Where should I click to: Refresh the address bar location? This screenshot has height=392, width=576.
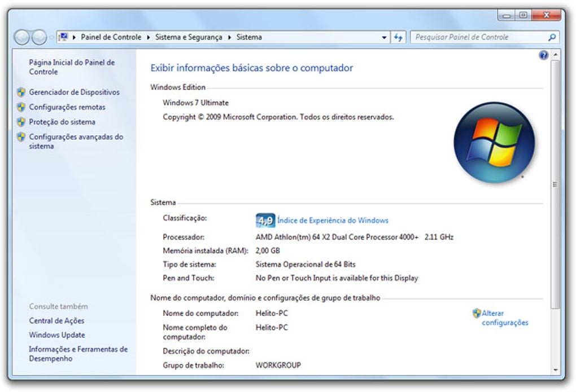click(398, 37)
